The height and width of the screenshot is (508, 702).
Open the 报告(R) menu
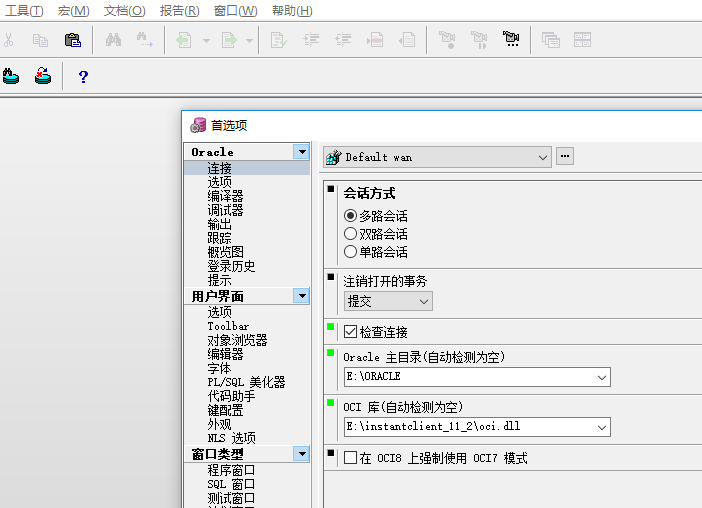[180, 11]
